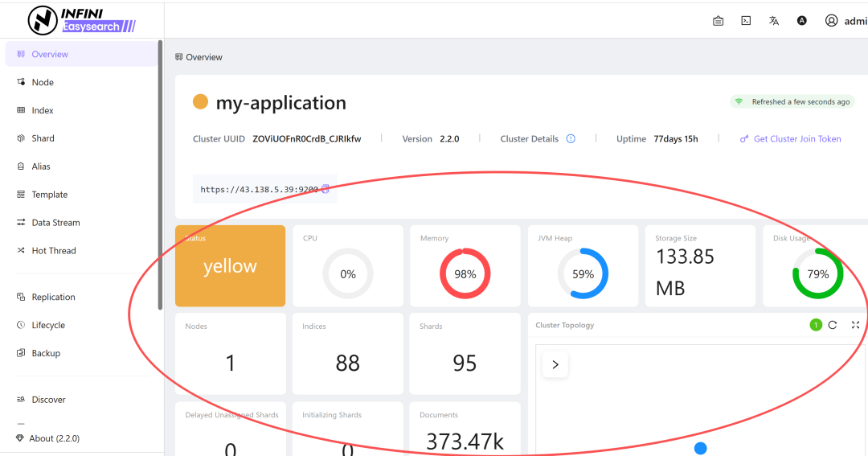Click the Storage Size 133.85 MB card
Image resolution: width=868 pixels, height=456 pixels.
(700, 265)
